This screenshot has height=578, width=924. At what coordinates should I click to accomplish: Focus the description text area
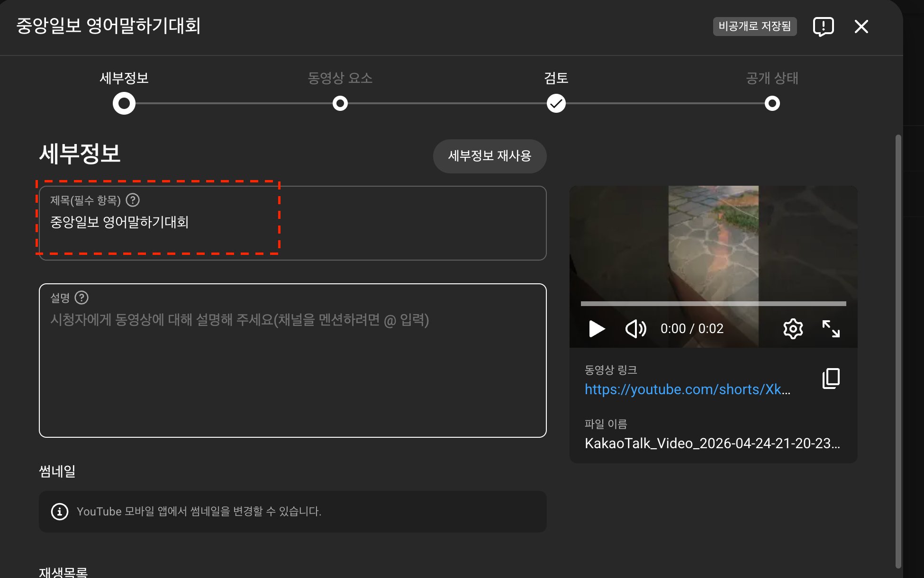pyautogui.click(x=293, y=361)
